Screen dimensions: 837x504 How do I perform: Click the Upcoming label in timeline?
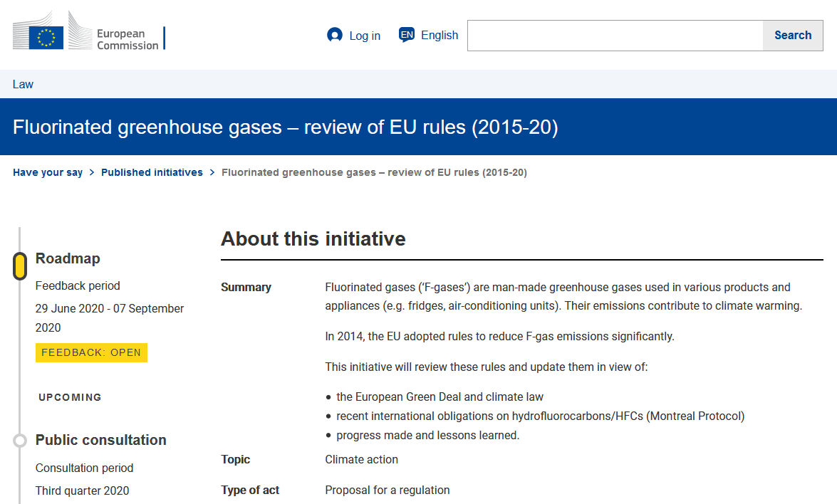coord(70,397)
